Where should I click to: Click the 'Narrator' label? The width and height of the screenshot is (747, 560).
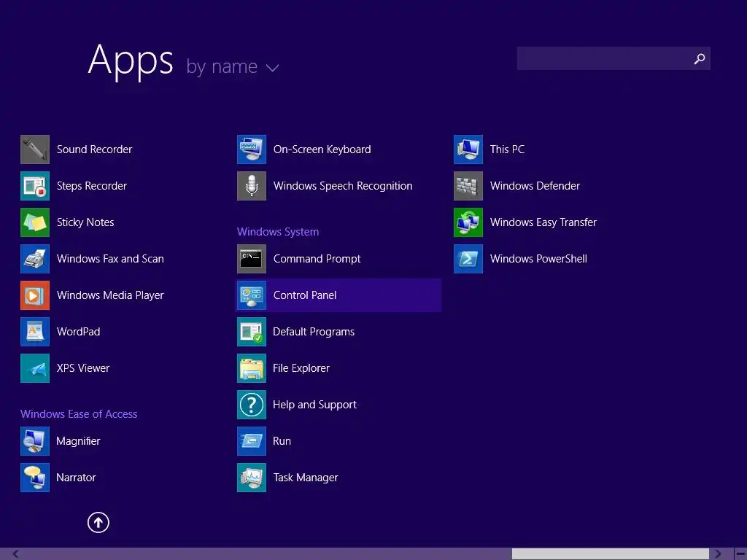[76, 478]
